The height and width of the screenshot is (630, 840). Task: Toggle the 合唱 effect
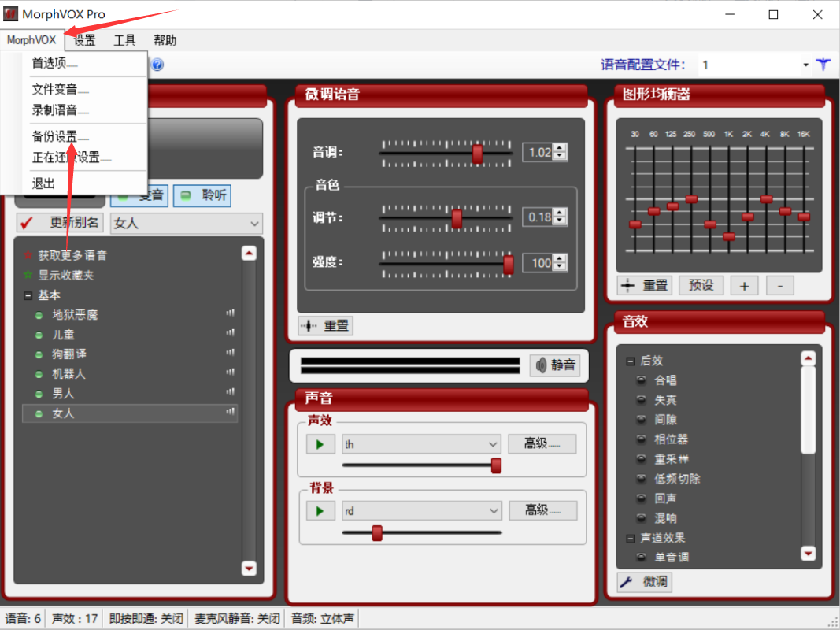click(x=641, y=380)
